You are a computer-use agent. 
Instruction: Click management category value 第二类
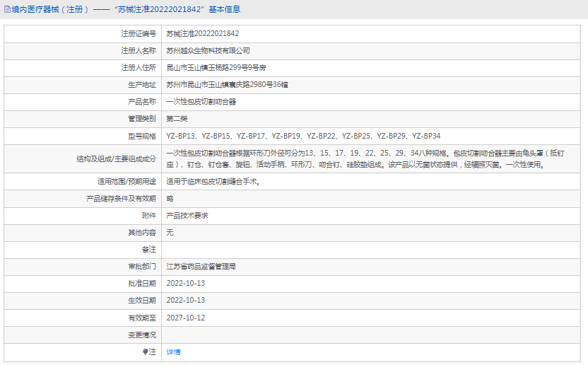coord(177,119)
